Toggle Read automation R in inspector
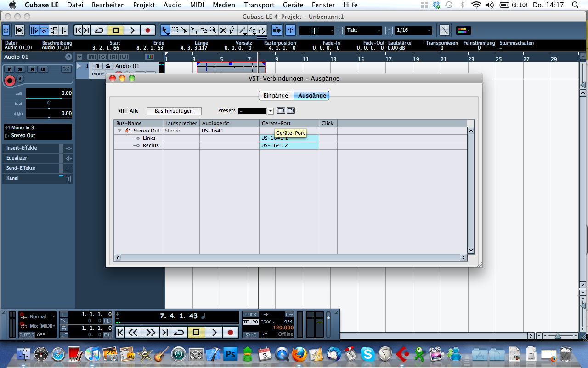588x368 pixels. coord(32,69)
